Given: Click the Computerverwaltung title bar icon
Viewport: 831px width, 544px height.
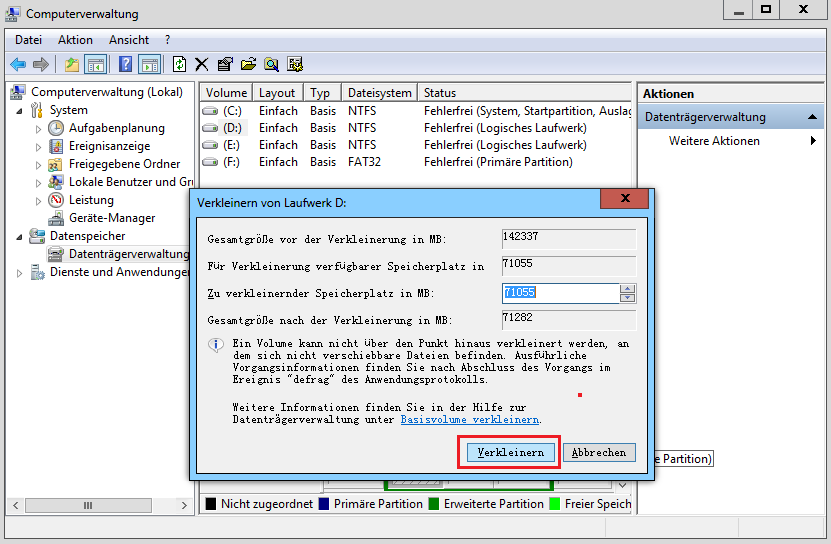Looking at the screenshot, I should click(13, 14).
